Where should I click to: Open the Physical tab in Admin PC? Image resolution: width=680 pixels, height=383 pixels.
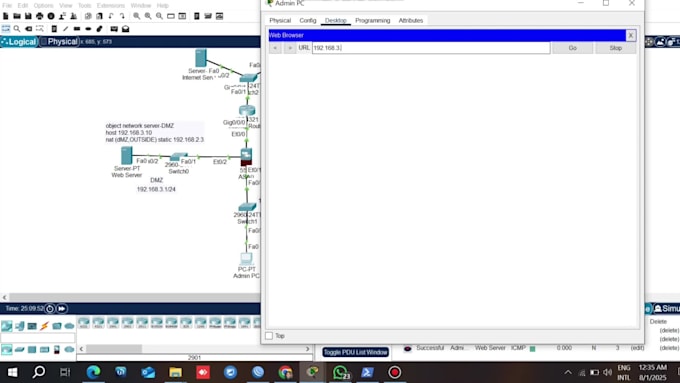(x=280, y=20)
